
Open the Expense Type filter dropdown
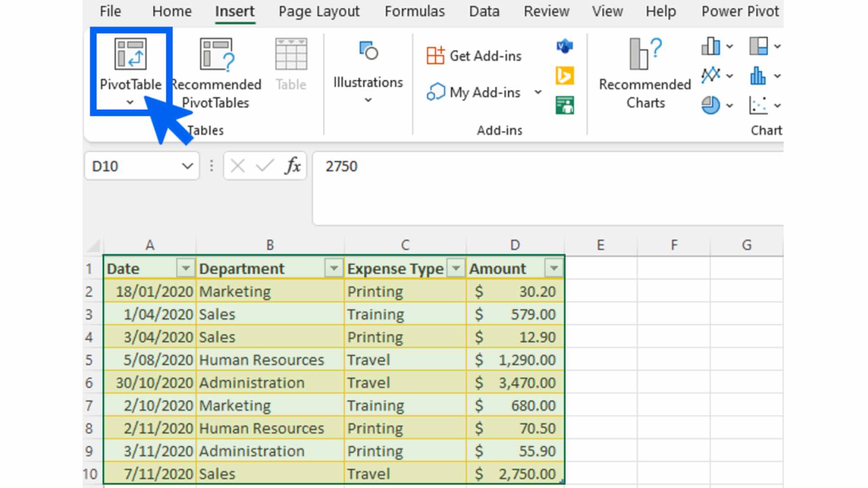[x=456, y=268]
